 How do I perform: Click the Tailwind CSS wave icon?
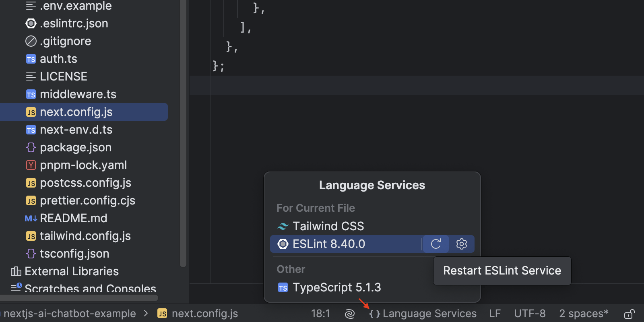283,226
